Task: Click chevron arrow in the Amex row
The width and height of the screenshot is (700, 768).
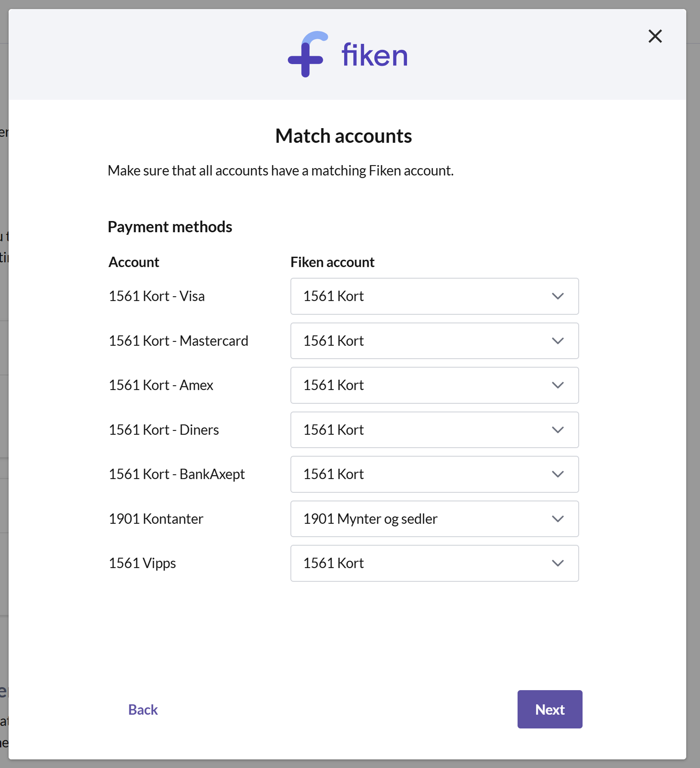Action: [x=558, y=385]
